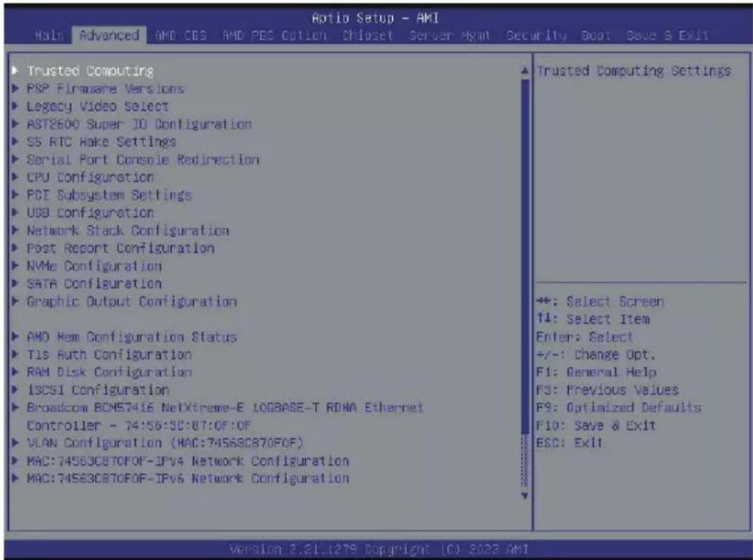Click the Controller MAC address line
The image size is (753, 560).
[139, 426]
